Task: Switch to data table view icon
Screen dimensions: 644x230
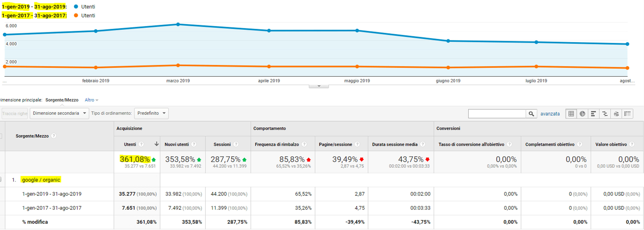Action: pyautogui.click(x=571, y=114)
